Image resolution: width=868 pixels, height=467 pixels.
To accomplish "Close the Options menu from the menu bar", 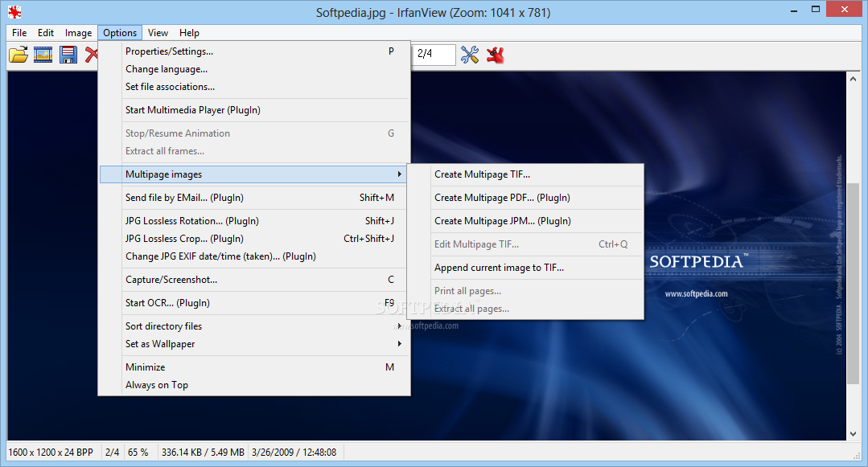I will coord(120,33).
